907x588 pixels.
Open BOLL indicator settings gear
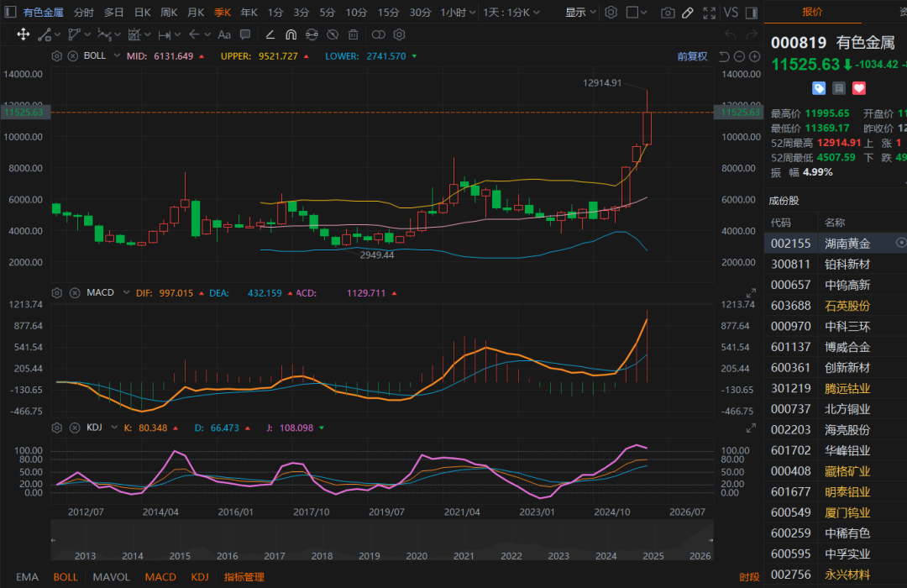pyautogui.click(x=57, y=56)
